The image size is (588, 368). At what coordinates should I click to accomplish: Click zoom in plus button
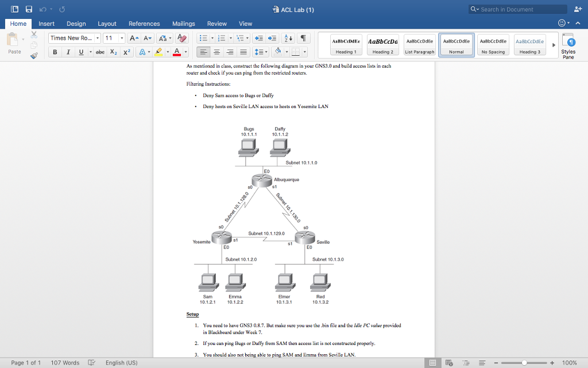tap(552, 363)
